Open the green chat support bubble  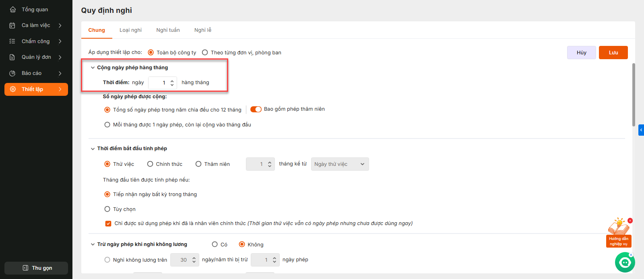coord(625,262)
